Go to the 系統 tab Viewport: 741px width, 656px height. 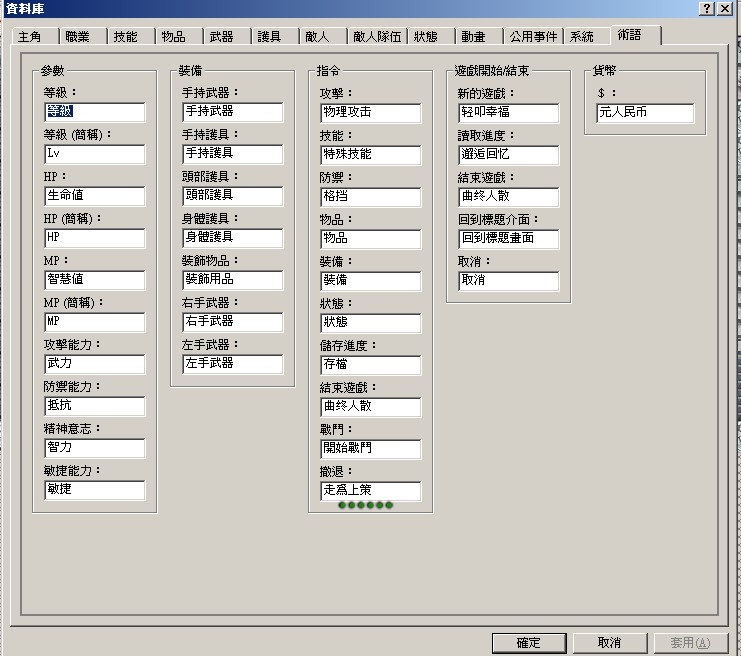pyautogui.click(x=586, y=36)
